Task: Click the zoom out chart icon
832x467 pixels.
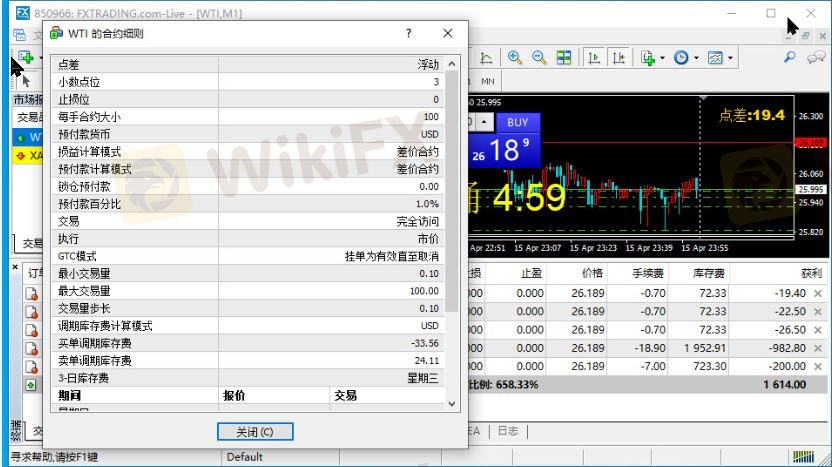Action: [x=539, y=58]
